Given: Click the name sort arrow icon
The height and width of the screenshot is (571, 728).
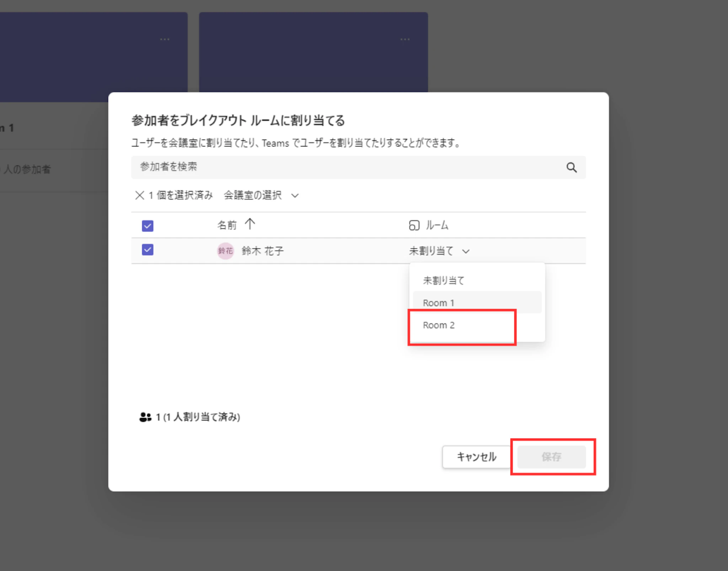Looking at the screenshot, I should click(x=250, y=224).
